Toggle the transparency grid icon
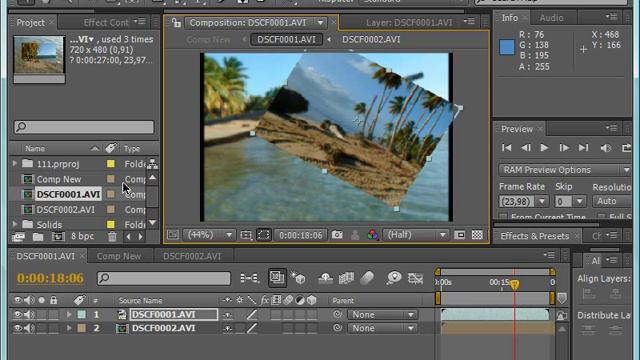 point(477,235)
